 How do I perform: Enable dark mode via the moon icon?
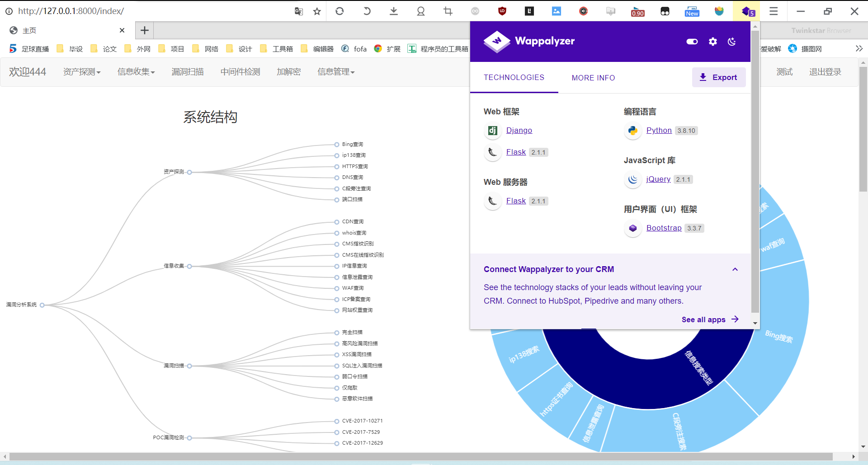[x=731, y=42]
